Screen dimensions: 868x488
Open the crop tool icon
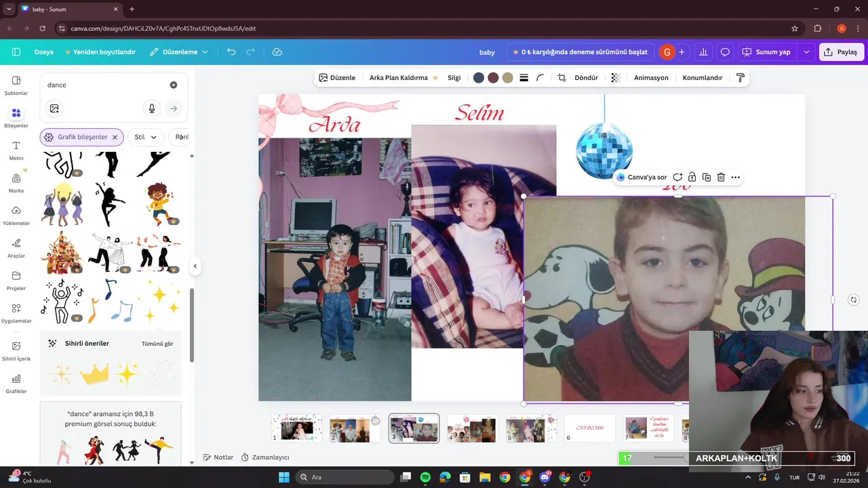(561, 78)
